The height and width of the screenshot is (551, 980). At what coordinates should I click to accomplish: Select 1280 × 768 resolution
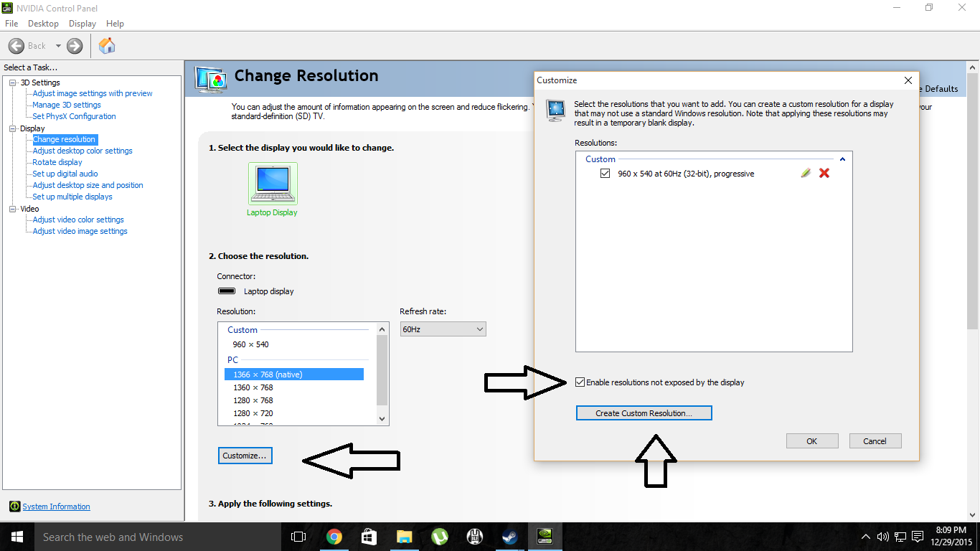[x=253, y=400]
